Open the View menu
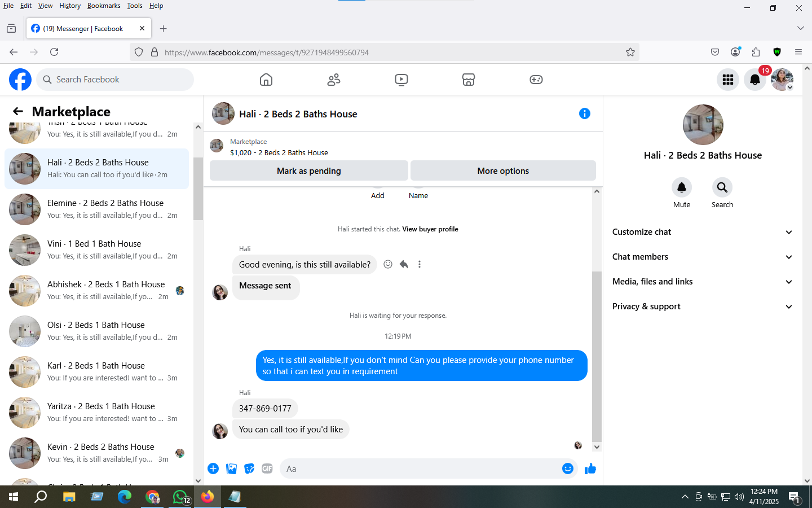This screenshot has height=508, width=812. point(45,6)
